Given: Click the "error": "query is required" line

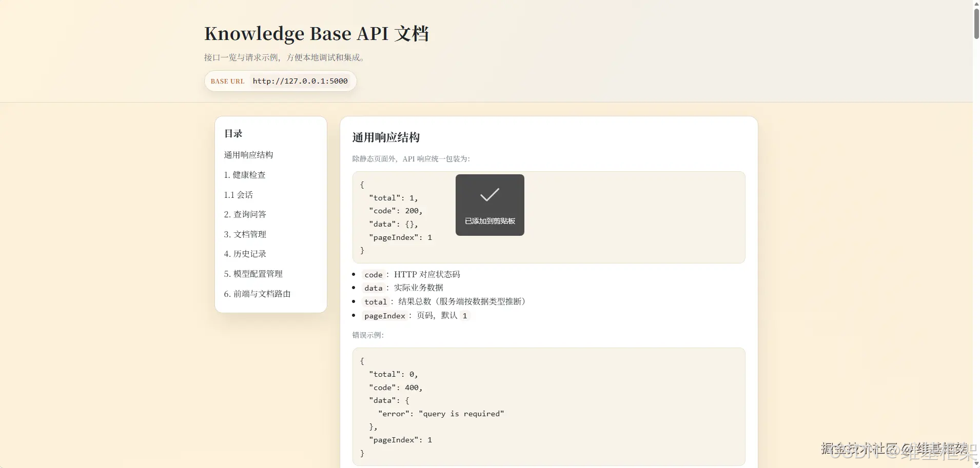Looking at the screenshot, I should click(x=441, y=414).
